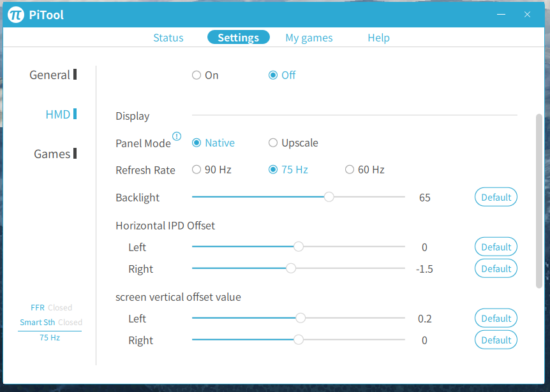Choose 60 Hz refresh rate
The image size is (550, 392).
click(x=350, y=170)
